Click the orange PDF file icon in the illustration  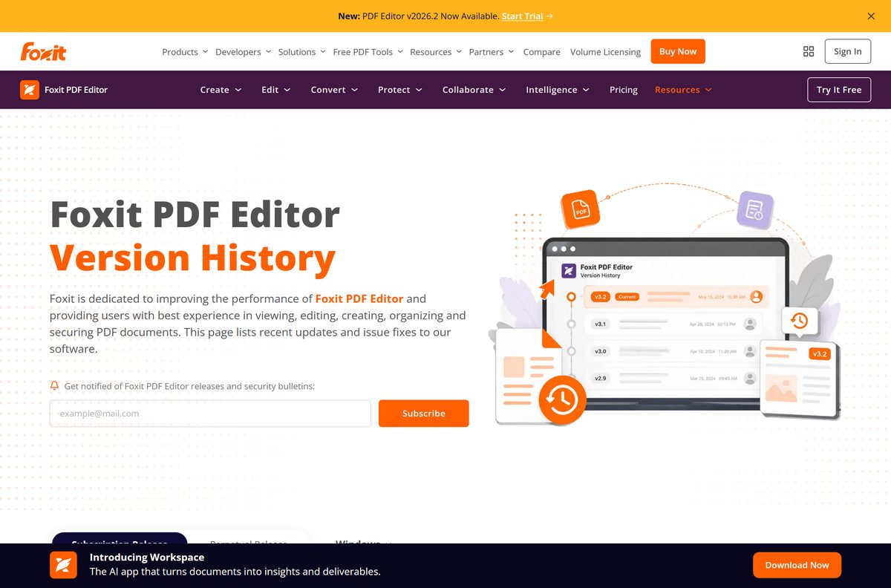(x=580, y=209)
